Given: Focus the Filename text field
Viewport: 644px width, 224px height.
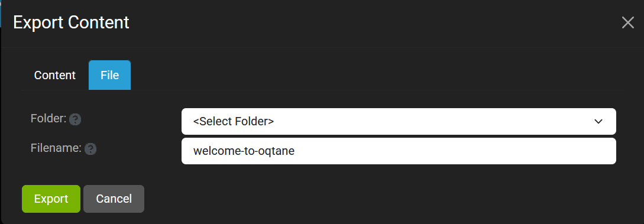Looking at the screenshot, I should [399, 151].
